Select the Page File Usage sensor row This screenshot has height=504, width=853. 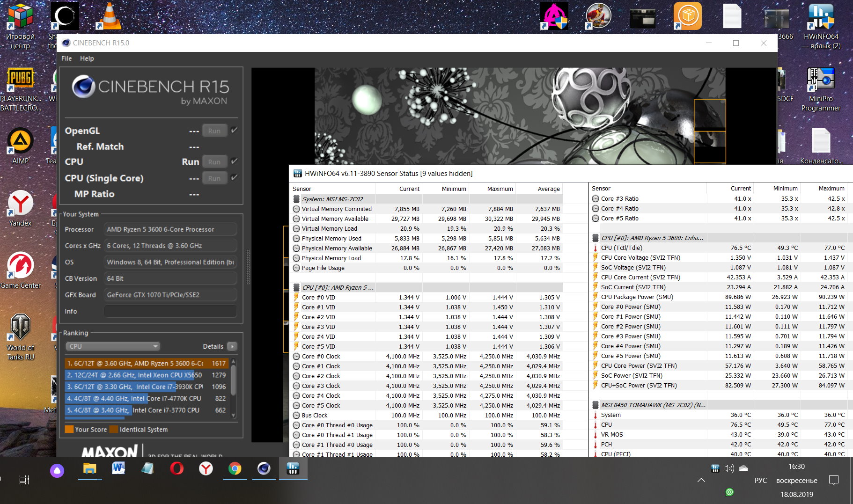coord(426,268)
